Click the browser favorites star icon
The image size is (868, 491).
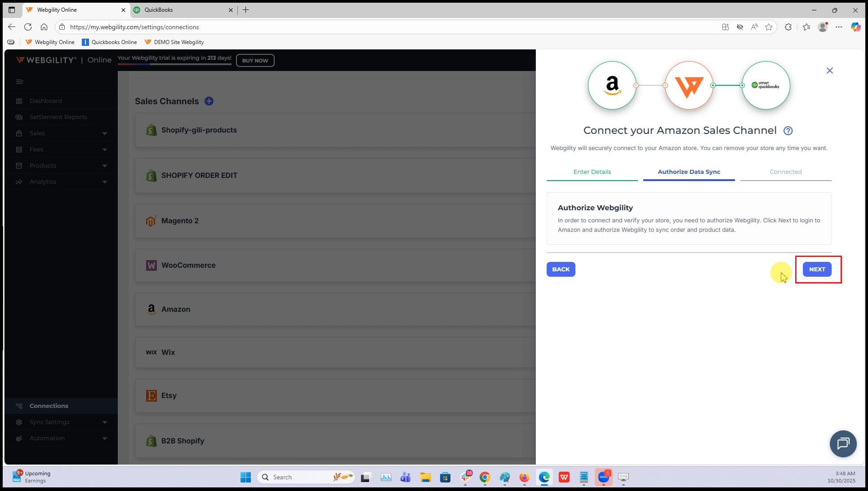[x=769, y=27]
